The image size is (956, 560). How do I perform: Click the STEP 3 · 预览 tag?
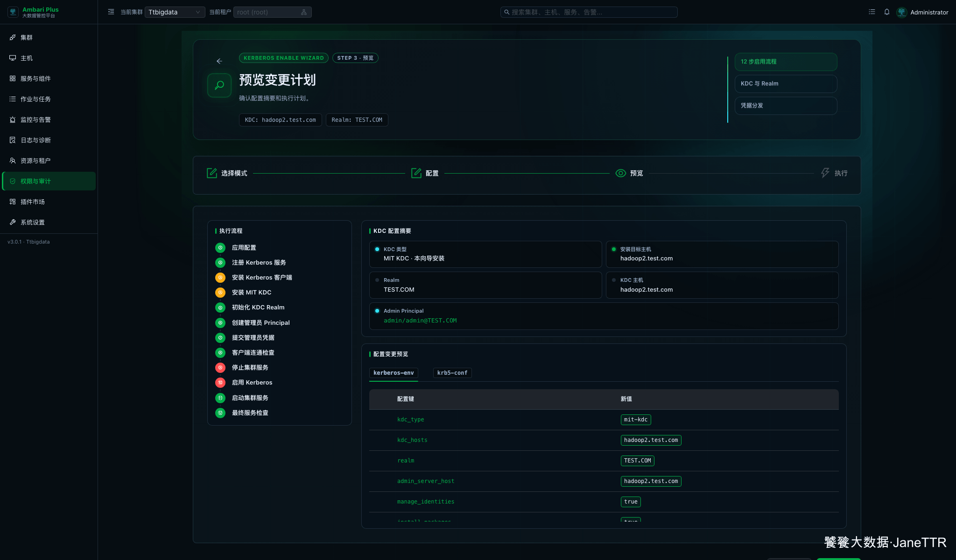tap(355, 58)
